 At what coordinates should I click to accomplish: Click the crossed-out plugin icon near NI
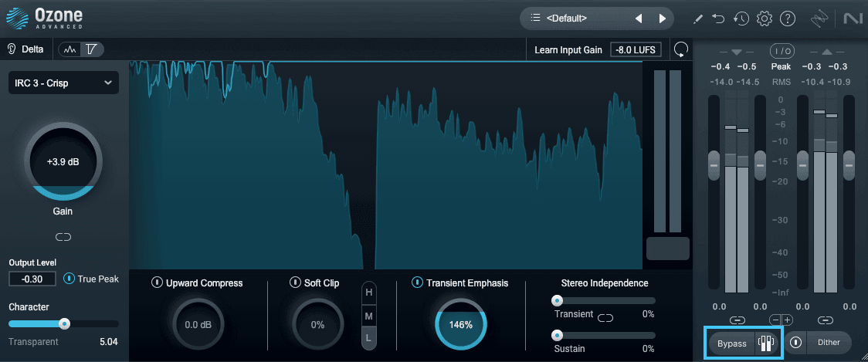tap(819, 19)
